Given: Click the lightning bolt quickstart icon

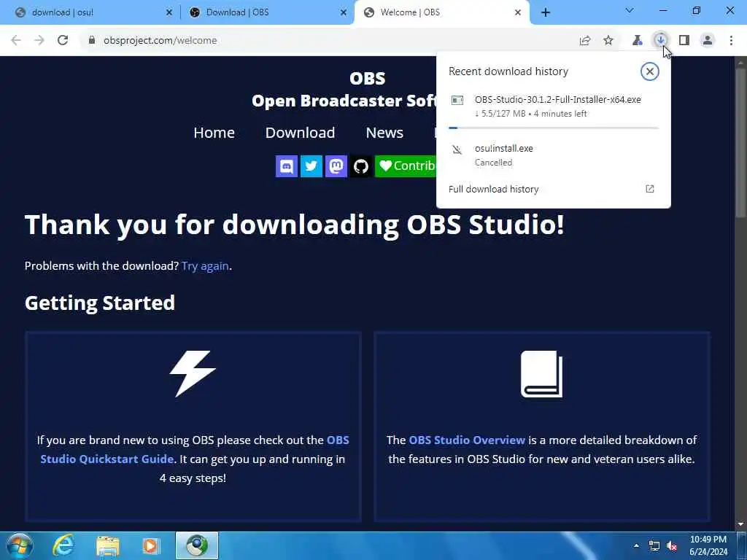Looking at the screenshot, I should coord(193,374).
